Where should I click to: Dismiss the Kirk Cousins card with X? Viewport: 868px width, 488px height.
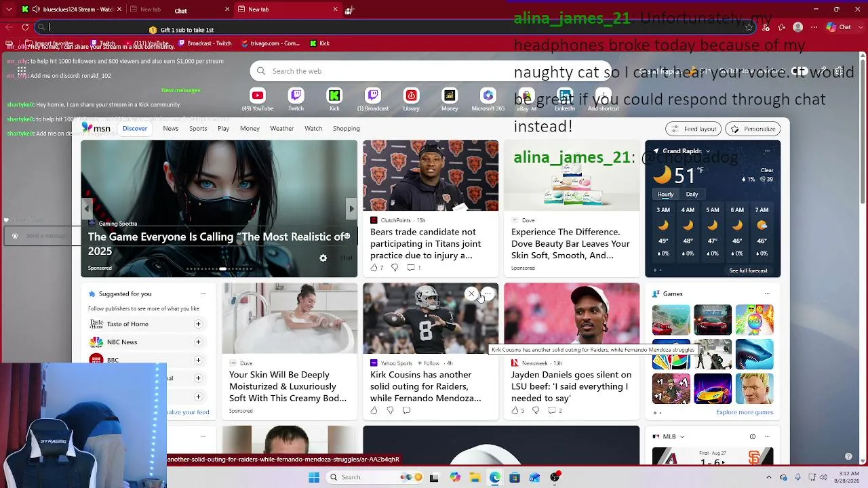coord(471,293)
